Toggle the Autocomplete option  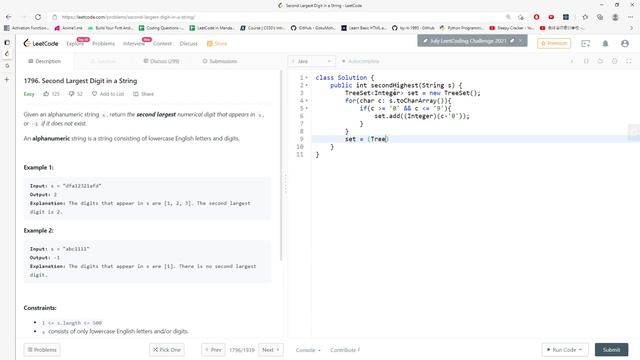tap(360, 61)
